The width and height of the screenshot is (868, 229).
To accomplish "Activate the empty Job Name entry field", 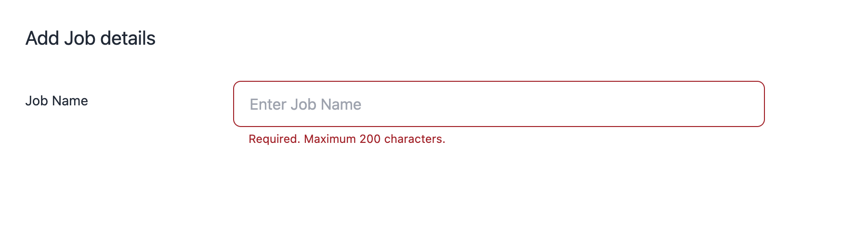I will (499, 104).
